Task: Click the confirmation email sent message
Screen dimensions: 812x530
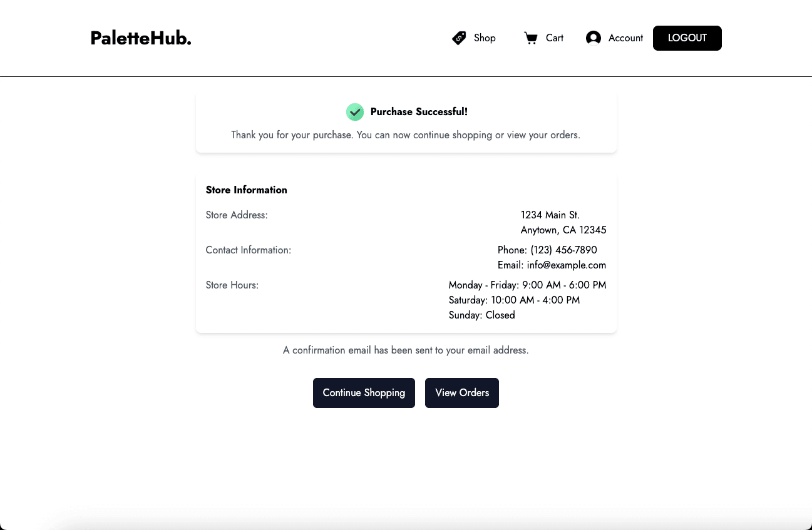Action: (x=406, y=350)
